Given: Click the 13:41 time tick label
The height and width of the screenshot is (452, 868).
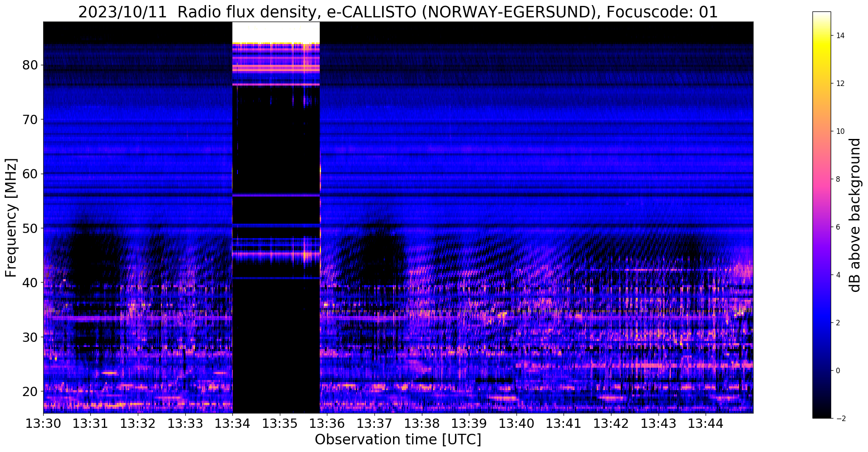Looking at the screenshot, I should point(564,423).
